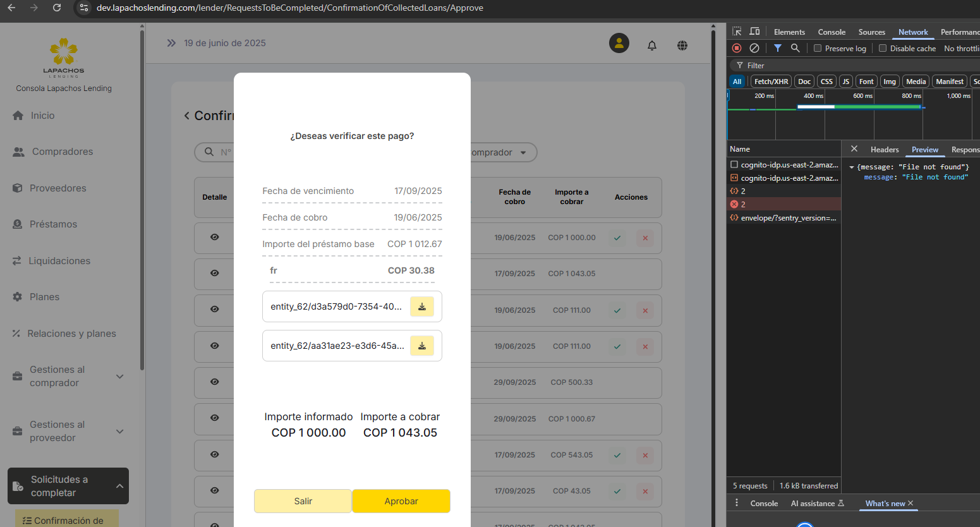The image size is (980, 527).
Task: Select first cognito-idp request checkbox
Action: click(734, 165)
